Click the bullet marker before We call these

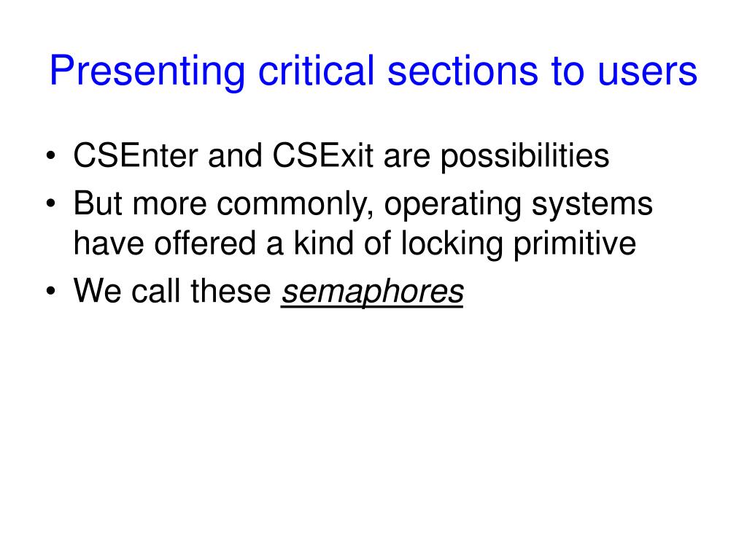51,290
